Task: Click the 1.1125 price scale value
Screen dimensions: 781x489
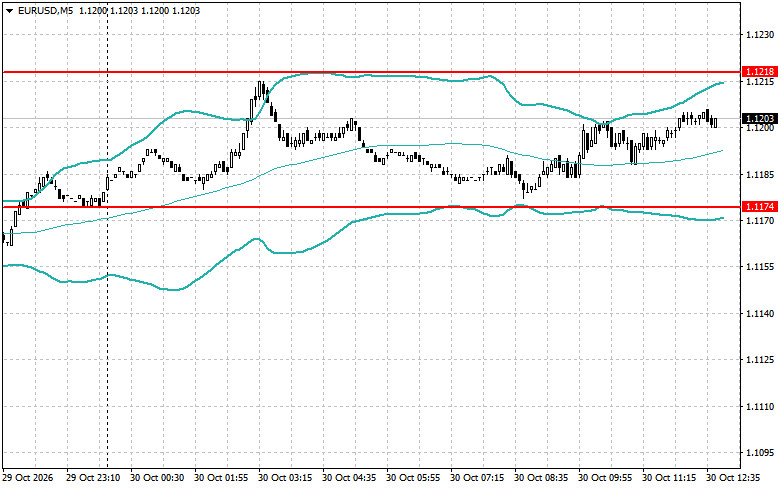Action: (760, 360)
